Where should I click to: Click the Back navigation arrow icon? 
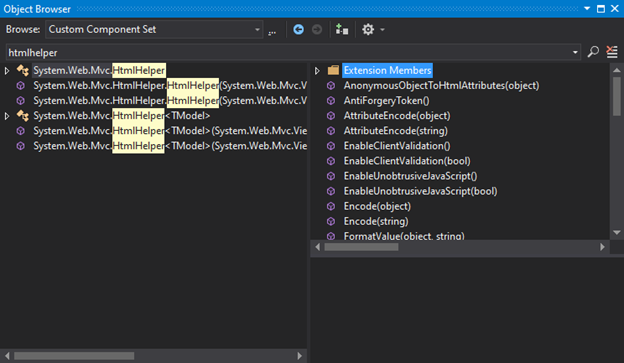tap(298, 29)
